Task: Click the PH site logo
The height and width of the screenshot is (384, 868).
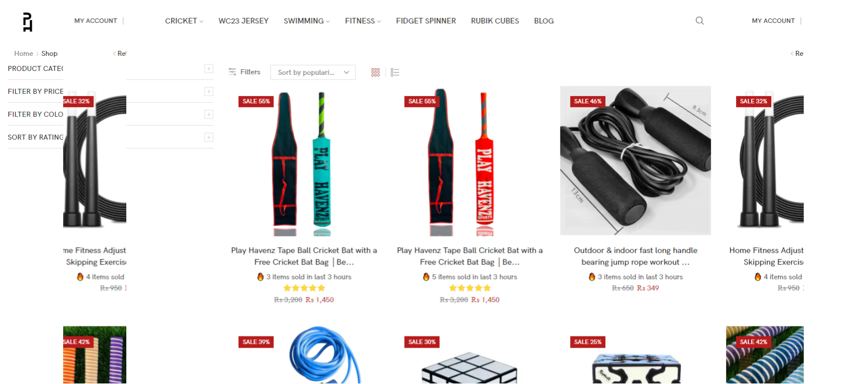Action: click(x=27, y=22)
